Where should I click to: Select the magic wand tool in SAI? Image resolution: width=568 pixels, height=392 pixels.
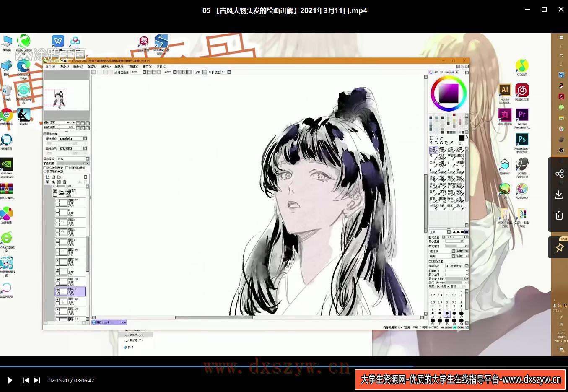(x=441, y=138)
